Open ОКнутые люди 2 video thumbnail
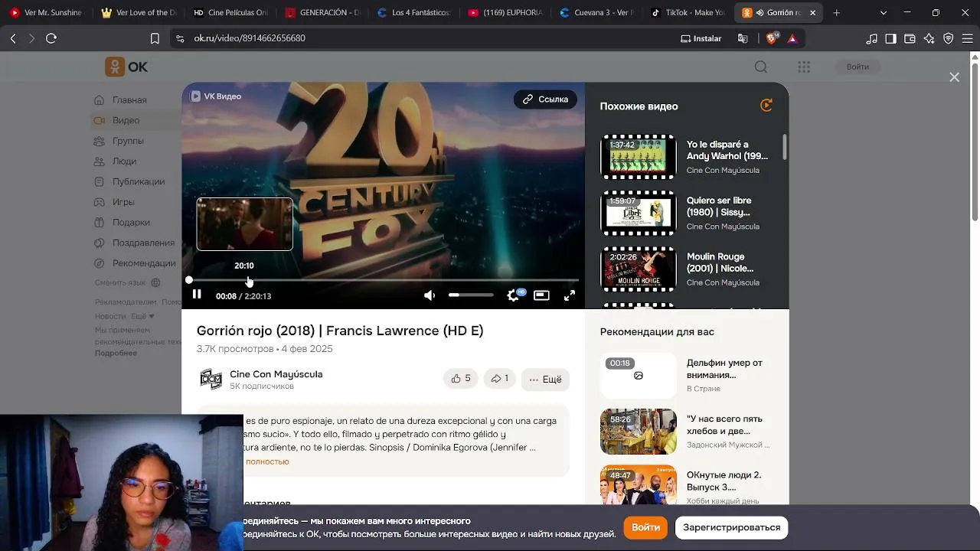Viewport: 980px width, 551px height. (639, 485)
